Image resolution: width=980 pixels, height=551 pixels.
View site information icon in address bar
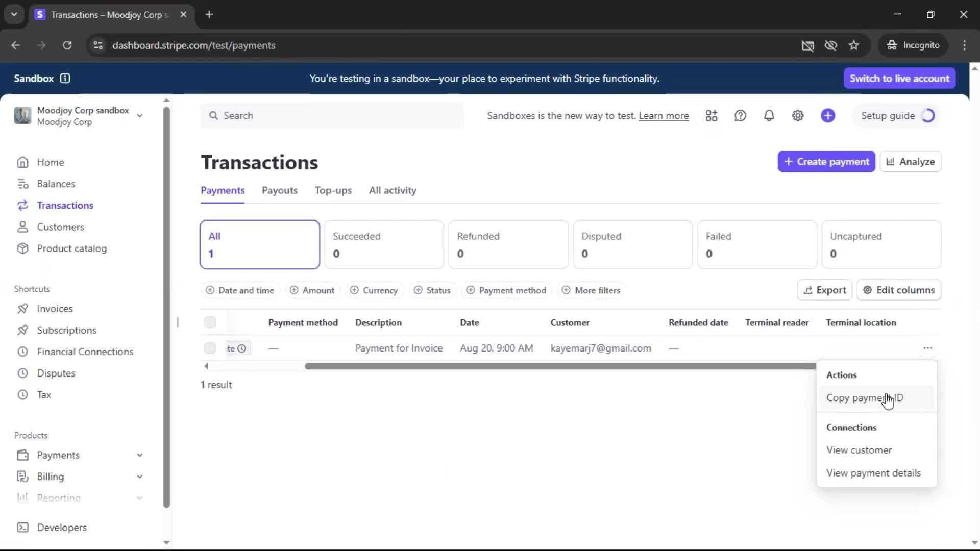click(98, 45)
